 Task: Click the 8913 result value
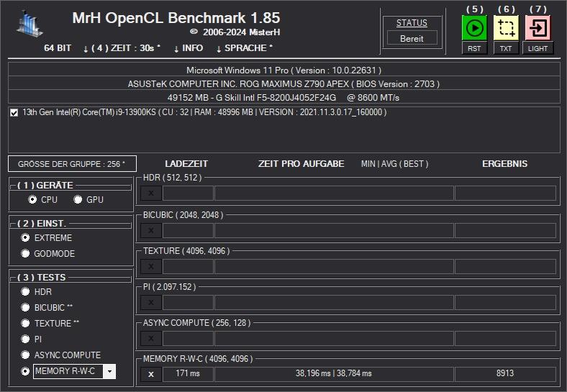click(x=505, y=374)
